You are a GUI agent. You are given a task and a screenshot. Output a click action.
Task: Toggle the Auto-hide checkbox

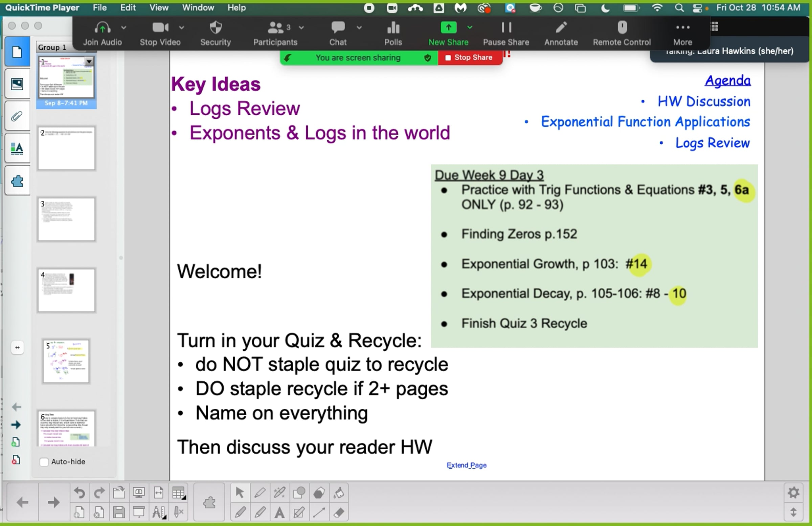44,462
